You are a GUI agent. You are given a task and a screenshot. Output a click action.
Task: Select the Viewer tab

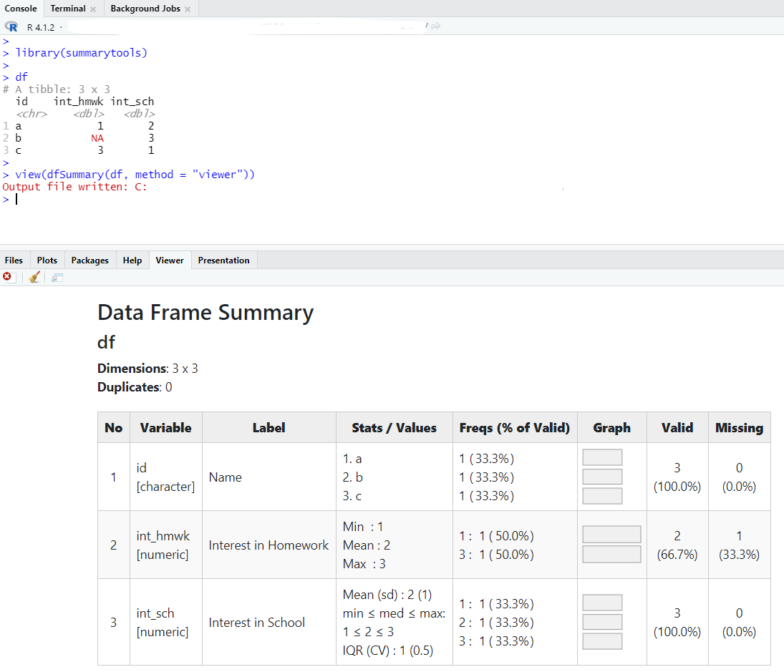click(x=170, y=260)
